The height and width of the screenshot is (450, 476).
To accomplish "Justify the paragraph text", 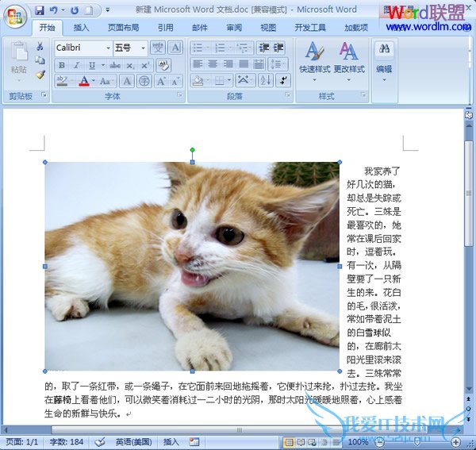I will click(244, 64).
